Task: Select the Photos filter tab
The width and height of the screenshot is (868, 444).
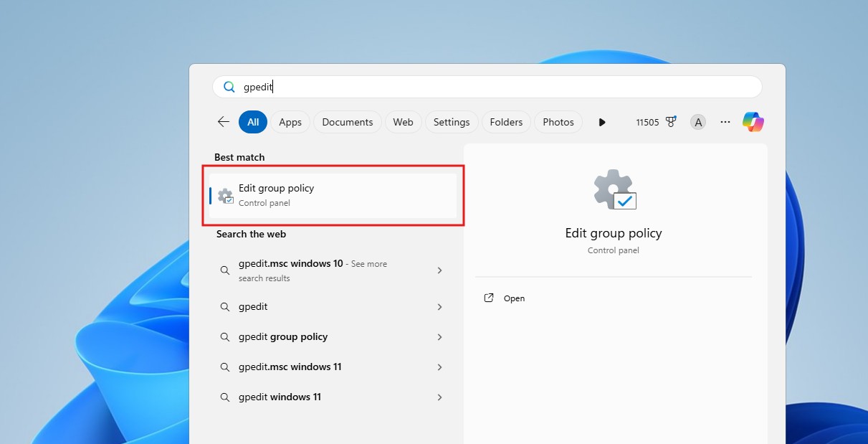Action: click(558, 122)
